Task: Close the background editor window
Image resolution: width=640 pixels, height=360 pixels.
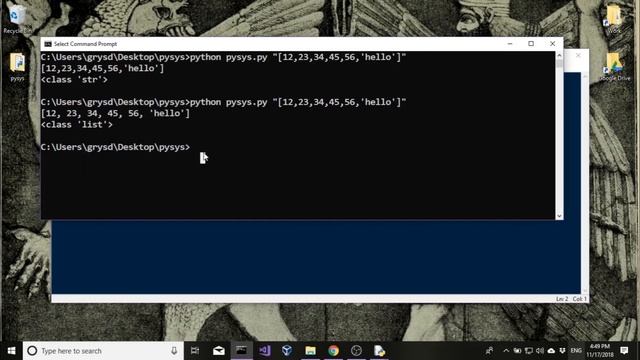Action: [578, 55]
